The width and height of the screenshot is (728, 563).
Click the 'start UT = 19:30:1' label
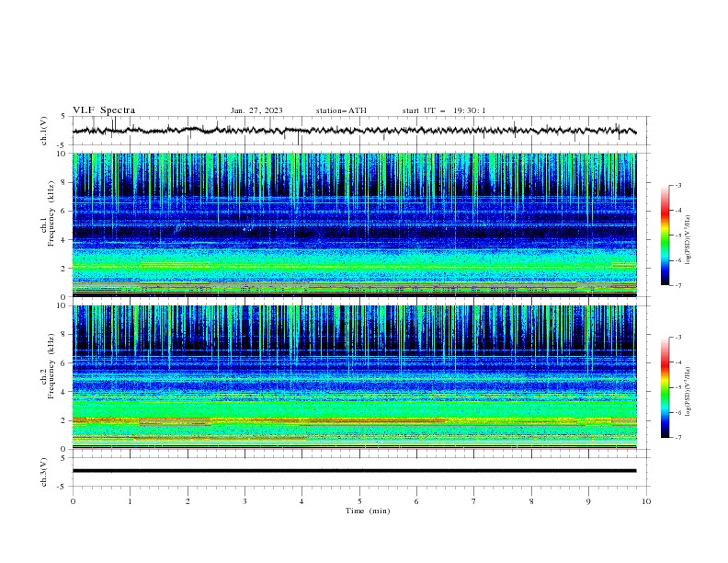coord(444,110)
